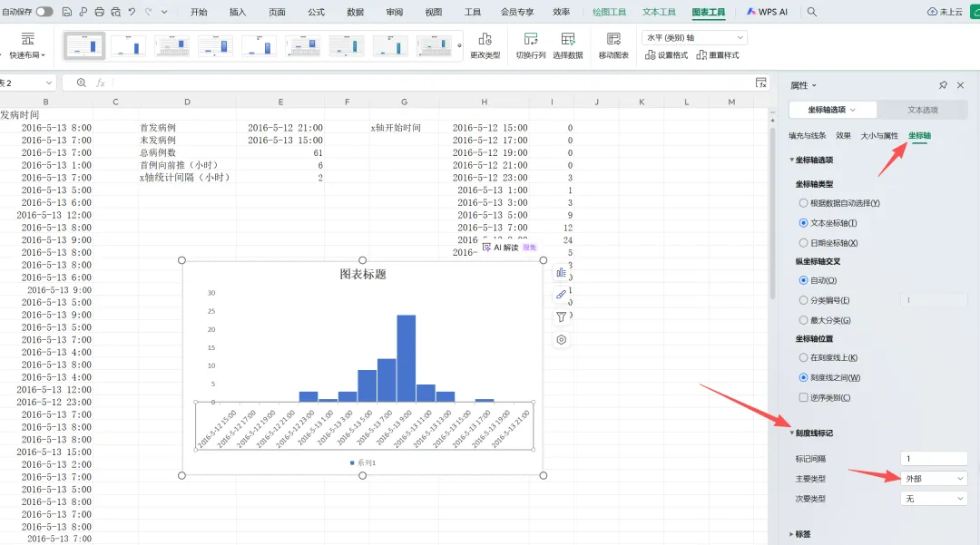Click the chart filter funnel button
The width and height of the screenshot is (980, 545).
tap(562, 317)
